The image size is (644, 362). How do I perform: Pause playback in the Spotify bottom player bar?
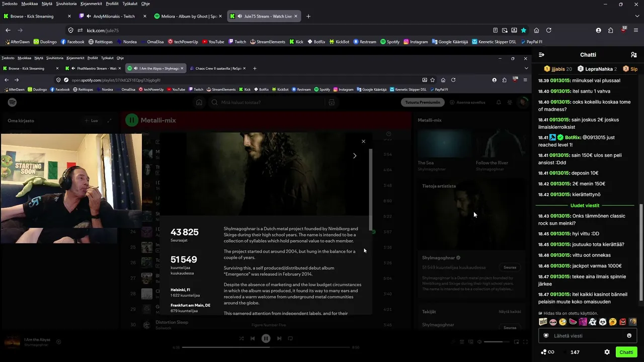pos(266,338)
